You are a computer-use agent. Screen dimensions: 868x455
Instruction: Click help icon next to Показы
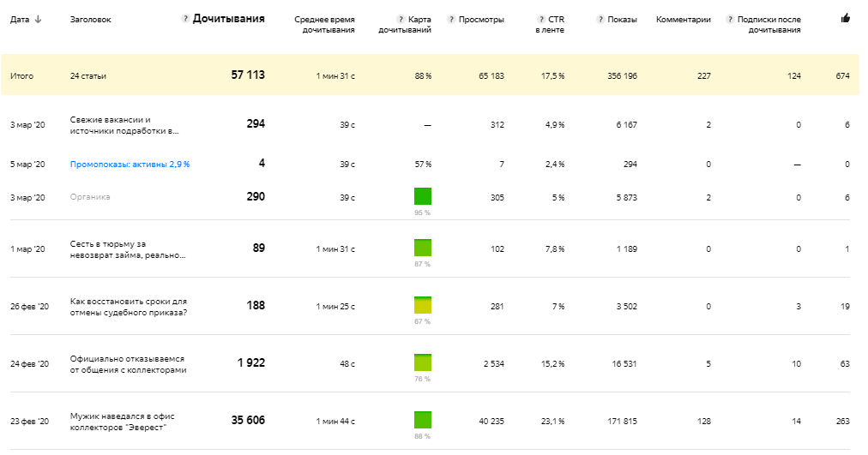point(600,19)
